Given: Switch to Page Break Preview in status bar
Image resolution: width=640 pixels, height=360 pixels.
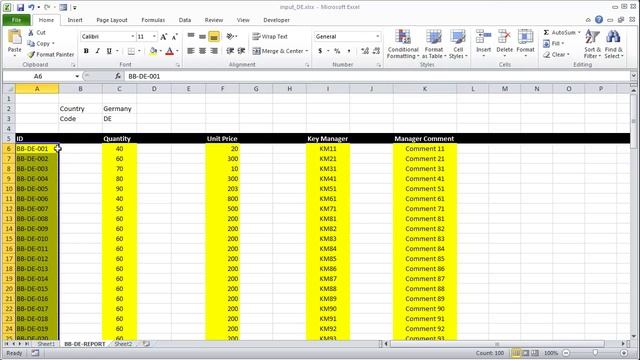Looking at the screenshot, I should coord(535,353).
